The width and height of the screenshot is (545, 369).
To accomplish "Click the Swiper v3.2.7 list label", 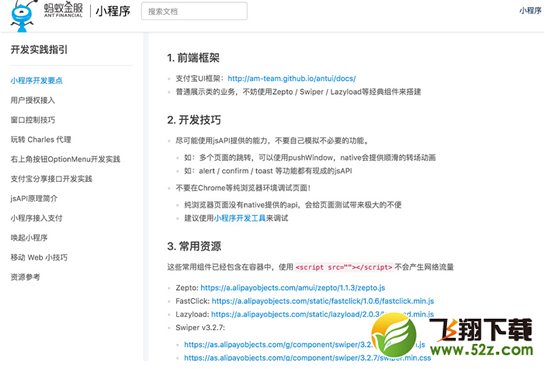I will (x=201, y=327).
